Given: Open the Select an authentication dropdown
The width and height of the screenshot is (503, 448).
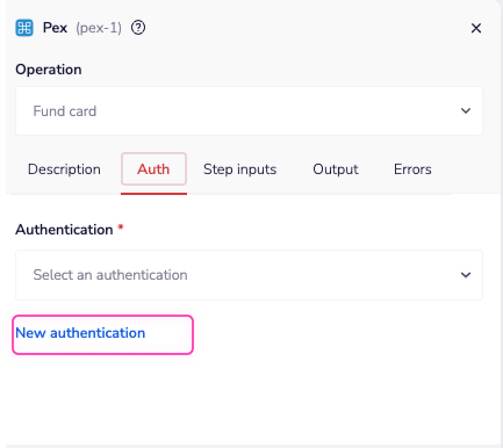Looking at the screenshot, I should coord(249,275).
